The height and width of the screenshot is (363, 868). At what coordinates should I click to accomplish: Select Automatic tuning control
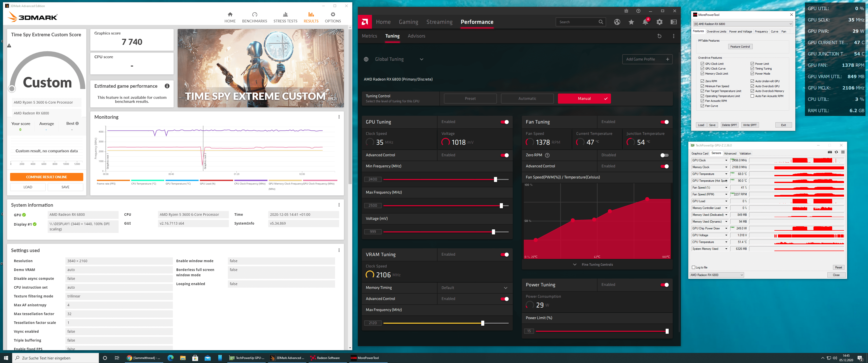coord(527,99)
